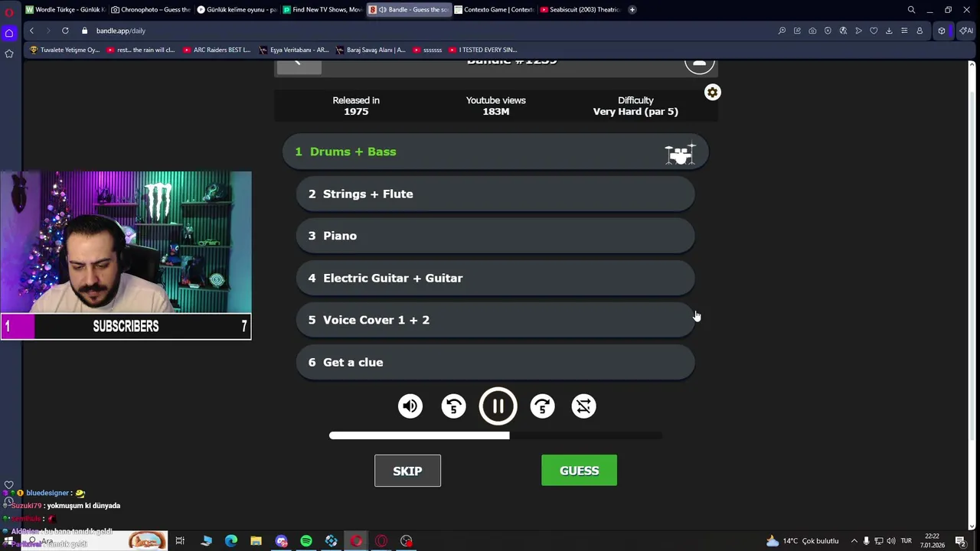Choose the Get a clue row

495,362
